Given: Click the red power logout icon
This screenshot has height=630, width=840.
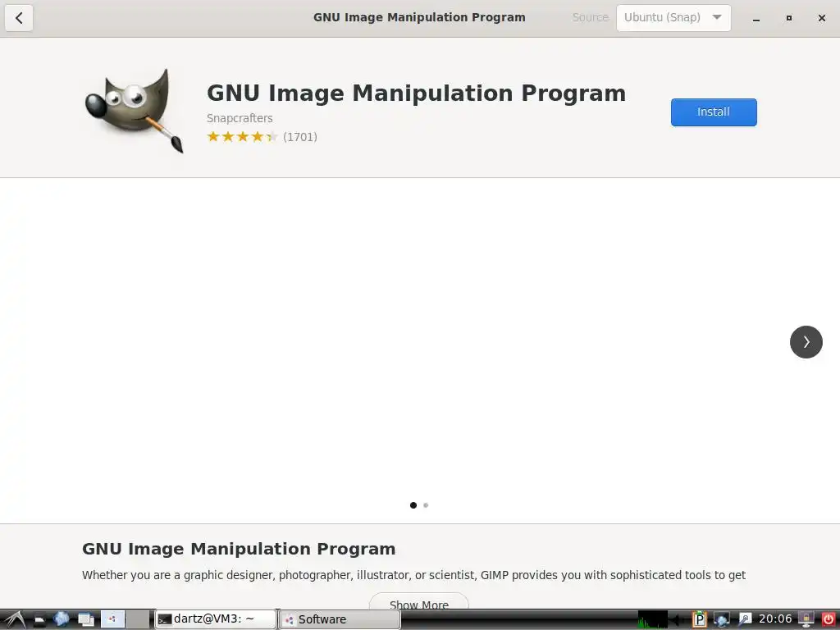Looking at the screenshot, I should 828,620.
